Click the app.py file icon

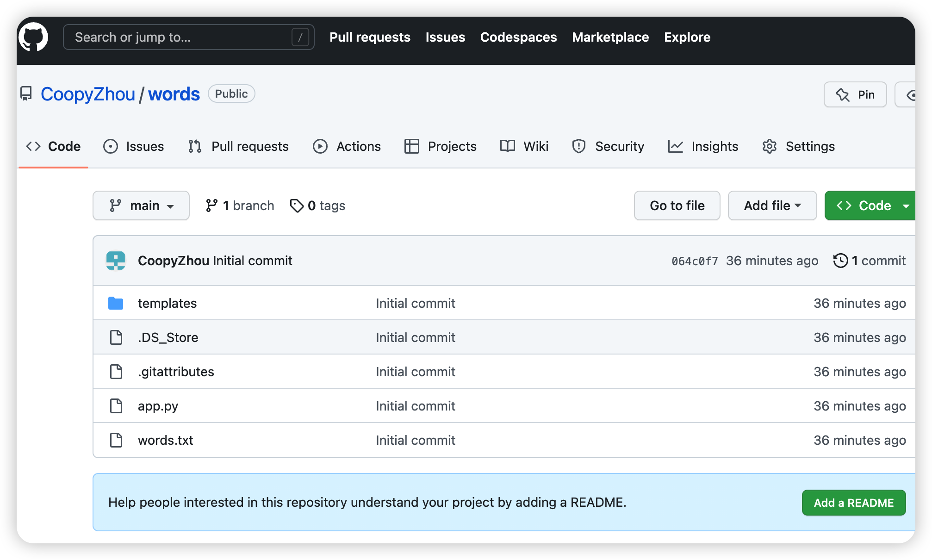click(x=116, y=406)
